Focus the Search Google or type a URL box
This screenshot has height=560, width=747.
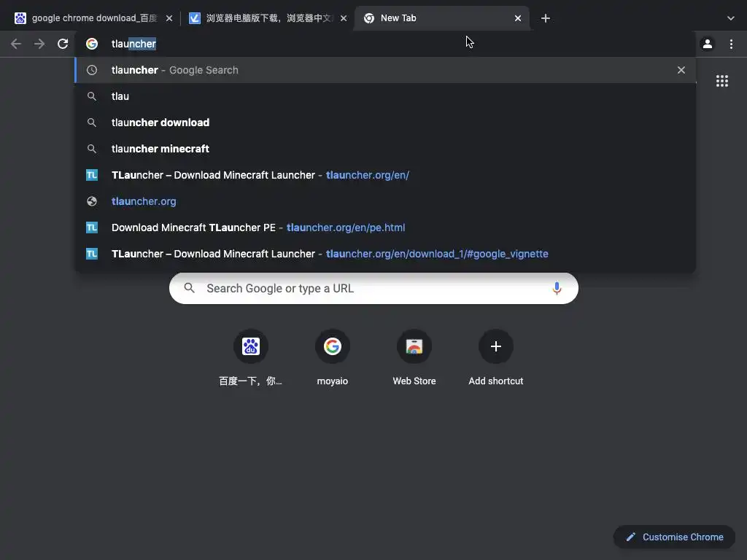pos(373,288)
